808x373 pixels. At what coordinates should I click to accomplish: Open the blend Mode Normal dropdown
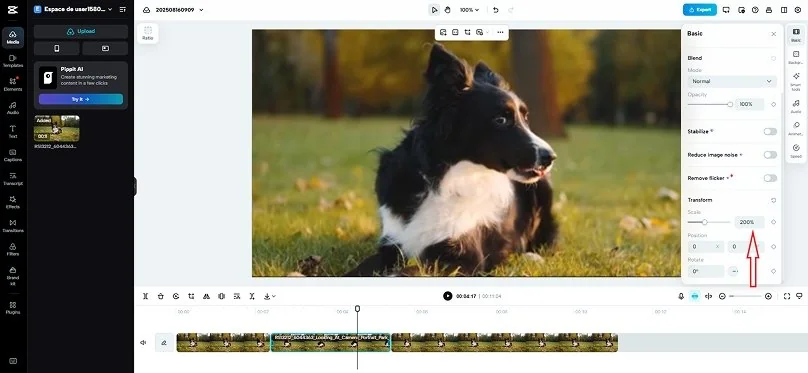click(x=732, y=81)
